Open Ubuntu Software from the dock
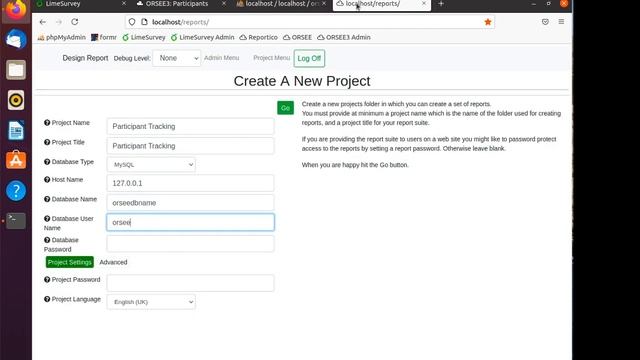 tap(16, 160)
